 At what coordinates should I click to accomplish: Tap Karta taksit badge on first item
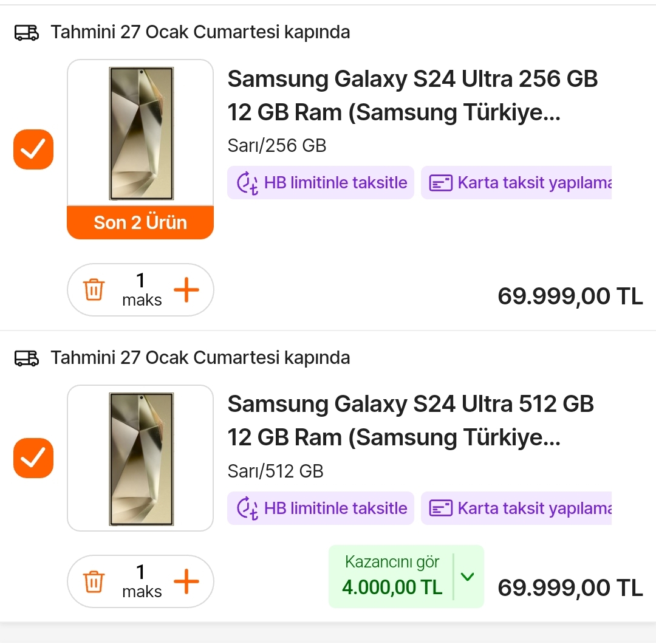(x=516, y=183)
